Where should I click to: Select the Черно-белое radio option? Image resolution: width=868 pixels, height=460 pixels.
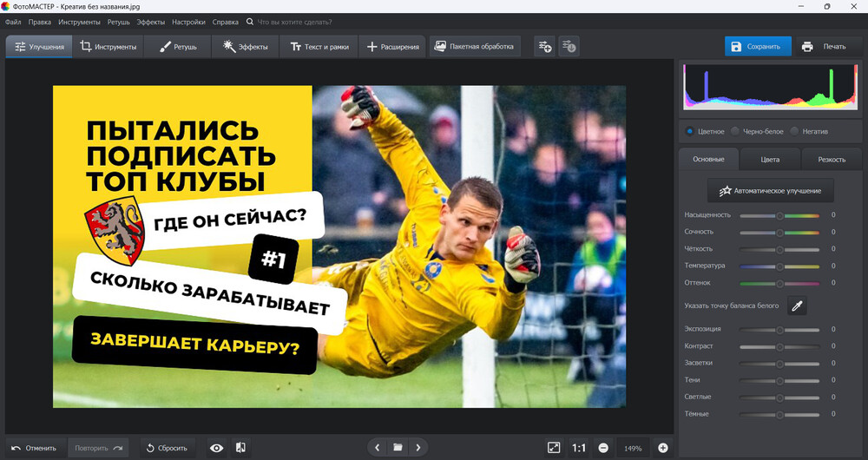coord(735,131)
